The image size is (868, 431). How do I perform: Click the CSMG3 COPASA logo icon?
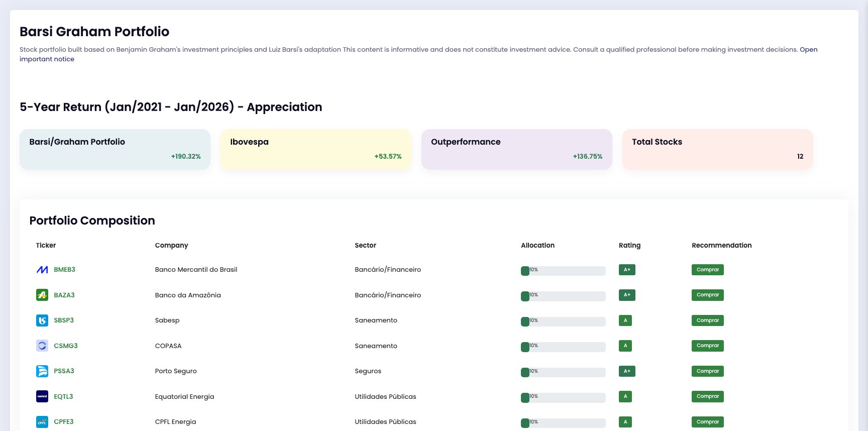pos(42,346)
